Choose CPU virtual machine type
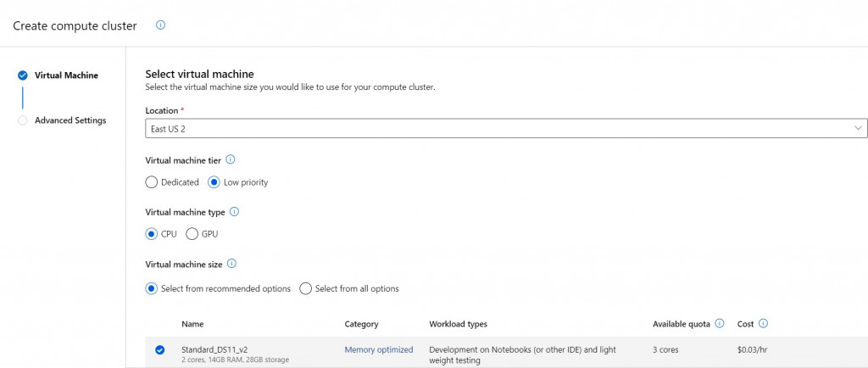Image resolution: width=868 pixels, height=368 pixels. 152,234
